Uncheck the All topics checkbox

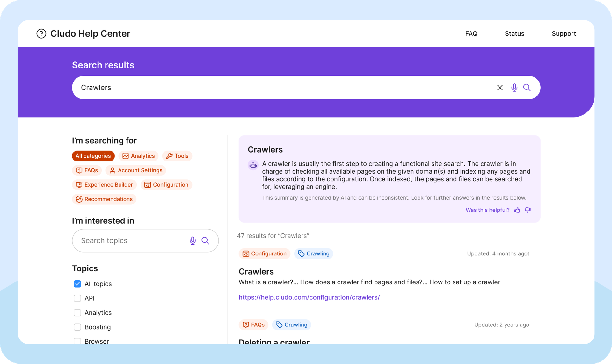pos(77,284)
